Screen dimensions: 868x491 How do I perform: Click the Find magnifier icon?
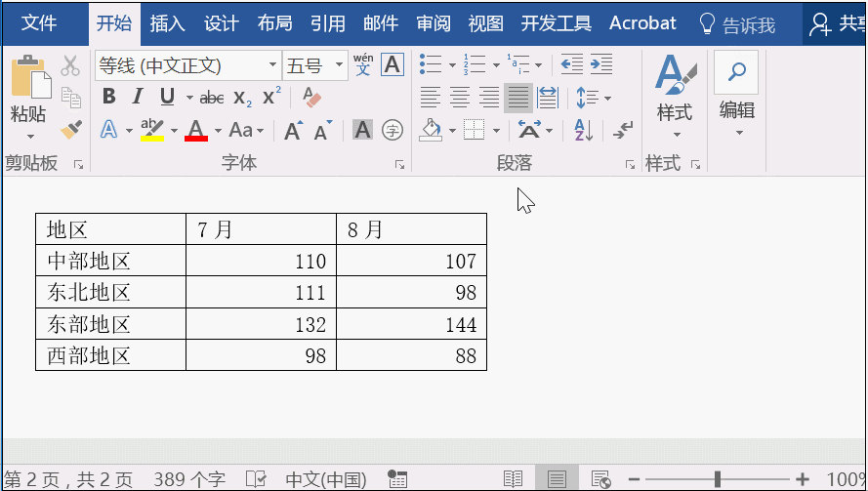tap(735, 72)
